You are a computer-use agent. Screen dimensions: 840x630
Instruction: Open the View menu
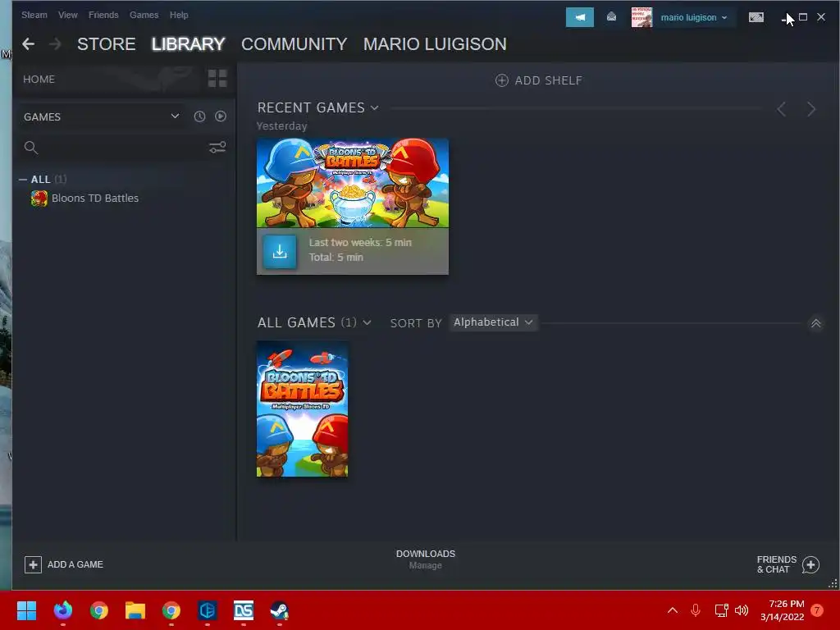click(68, 15)
